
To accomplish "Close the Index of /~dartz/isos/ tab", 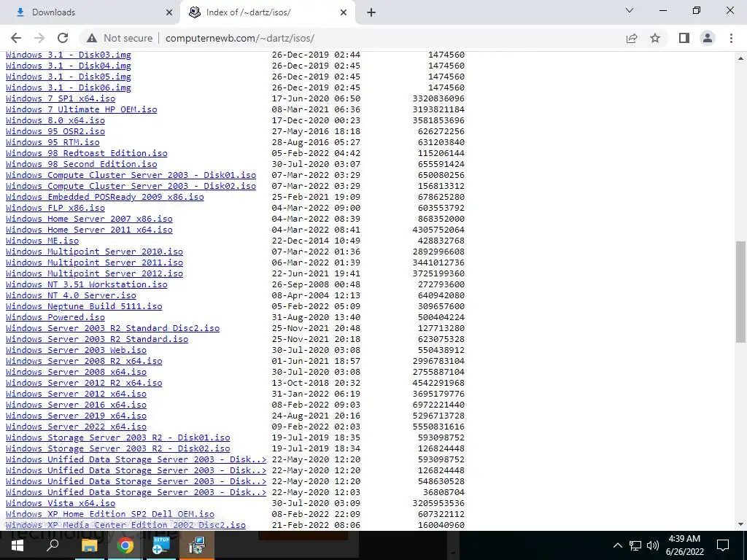I will (344, 12).
